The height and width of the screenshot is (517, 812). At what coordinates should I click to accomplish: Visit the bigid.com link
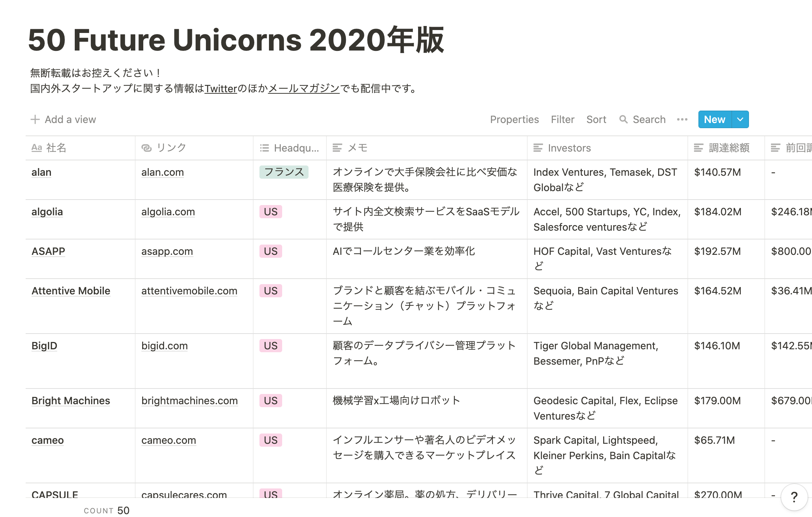[x=165, y=346]
